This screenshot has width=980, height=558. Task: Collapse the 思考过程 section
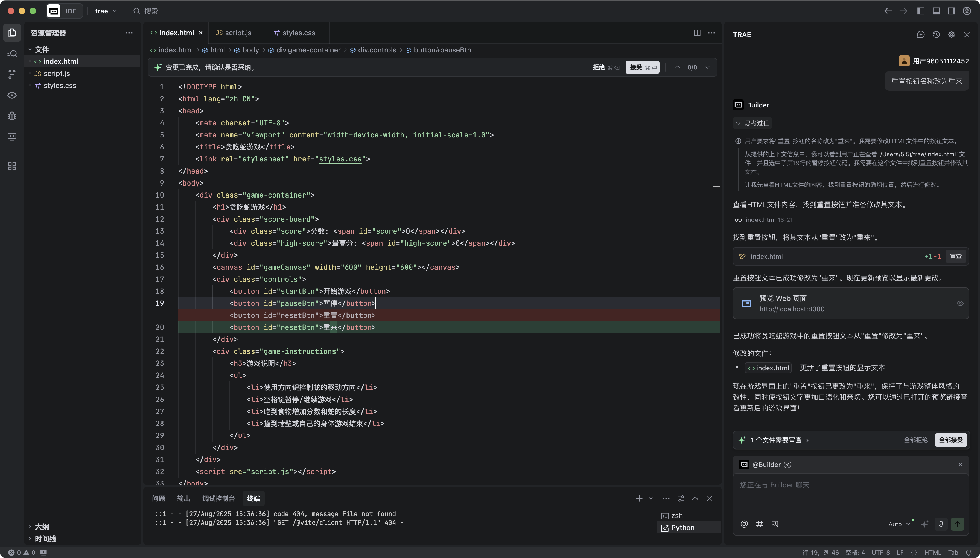(752, 123)
